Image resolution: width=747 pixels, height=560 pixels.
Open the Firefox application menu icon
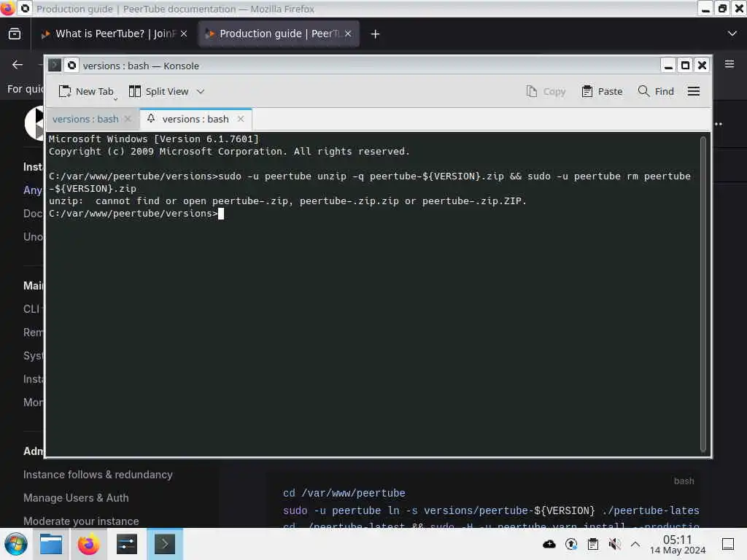(729, 64)
